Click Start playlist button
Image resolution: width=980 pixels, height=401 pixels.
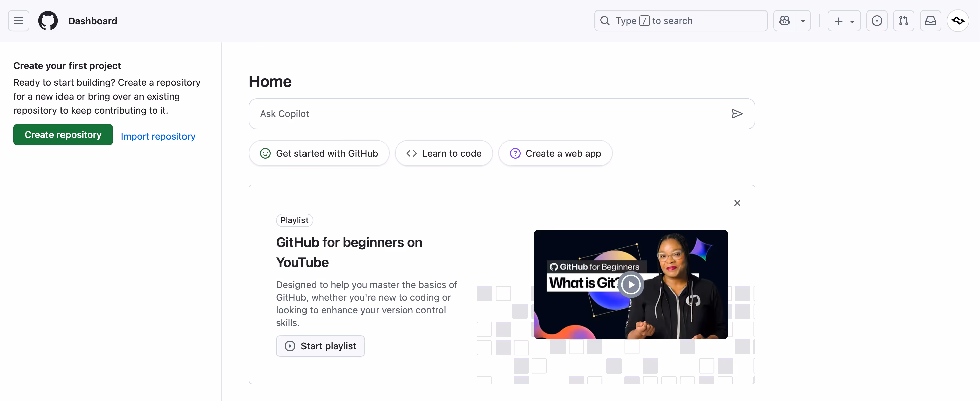(x=320, y=346)
